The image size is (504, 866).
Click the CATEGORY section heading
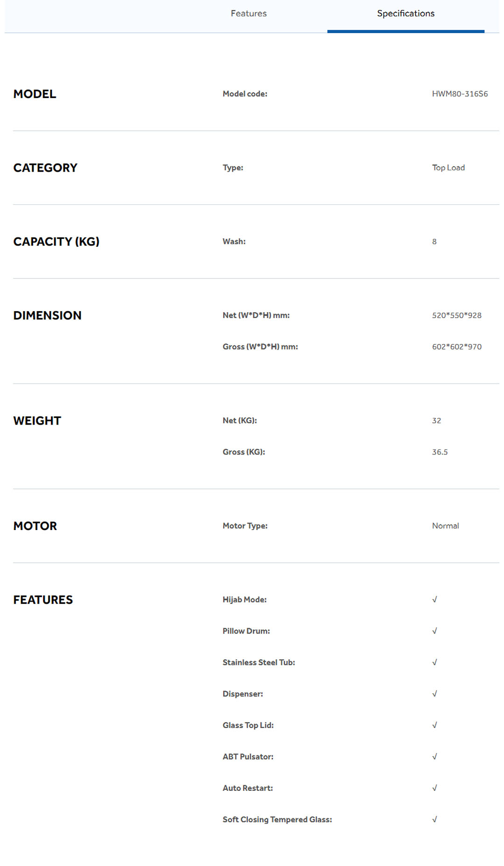45,168
